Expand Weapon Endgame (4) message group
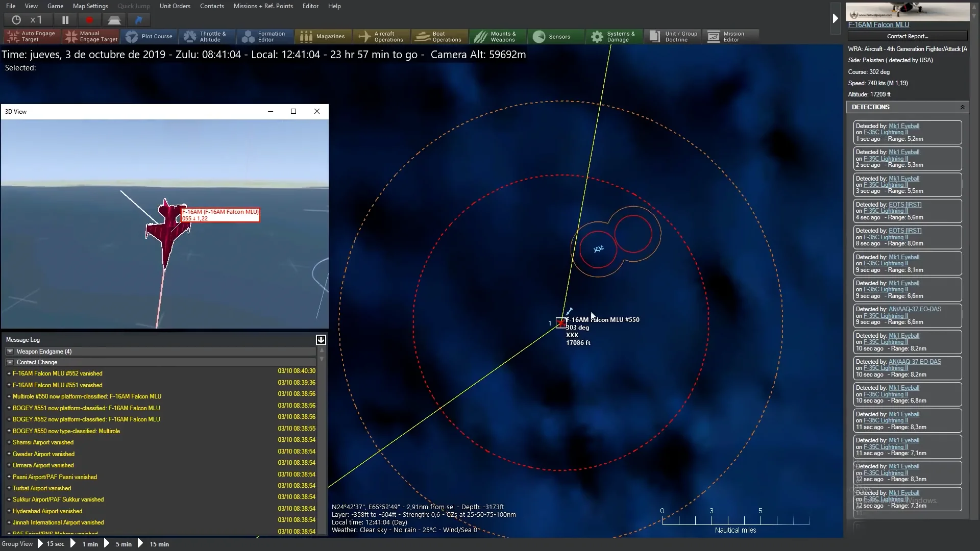980x551 pixels. [x=10, y=352]
